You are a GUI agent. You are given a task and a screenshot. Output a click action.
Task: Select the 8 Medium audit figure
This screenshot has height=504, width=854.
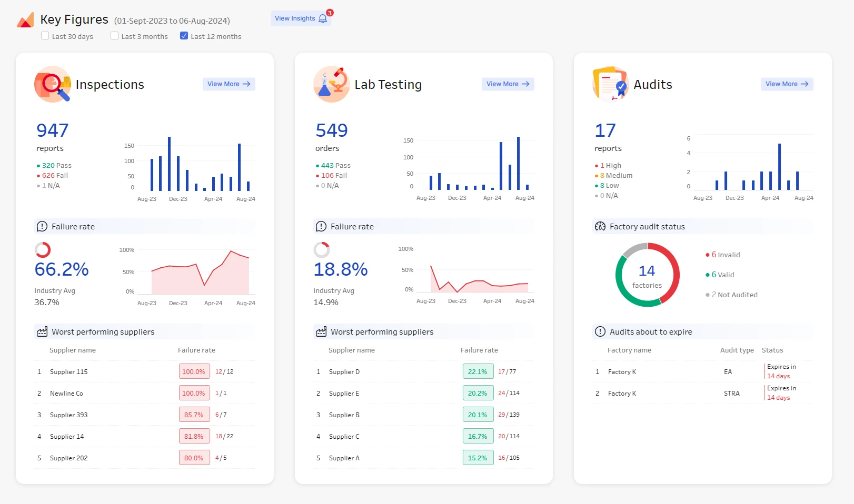(614, 176)
